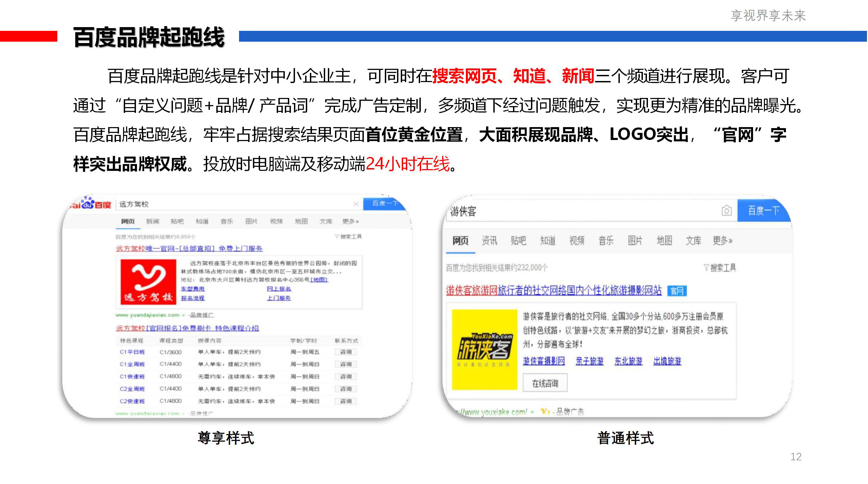Click 咨询 button in C1平日班 row
This screenshot has height=484, width=868.
tap(346, 352)
